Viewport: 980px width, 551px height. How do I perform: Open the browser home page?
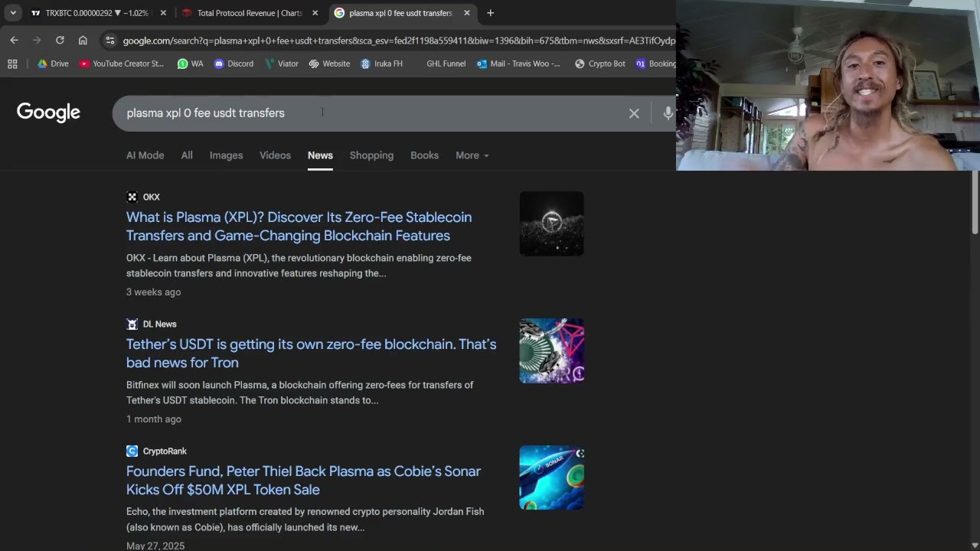(x=83, y=40)
